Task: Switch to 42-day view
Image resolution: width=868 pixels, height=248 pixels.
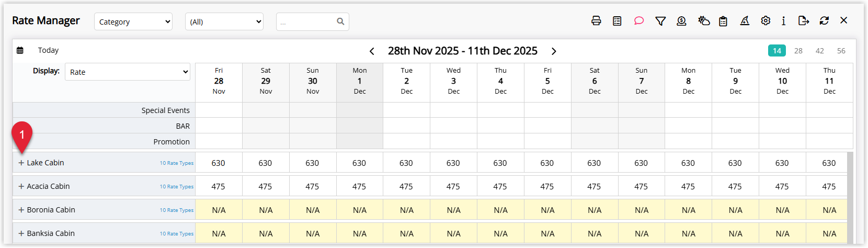Action: click(x=820, y=51)
